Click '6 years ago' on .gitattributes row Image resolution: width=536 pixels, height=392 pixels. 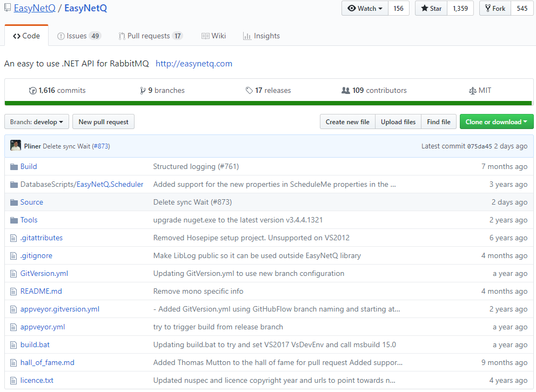508,238
